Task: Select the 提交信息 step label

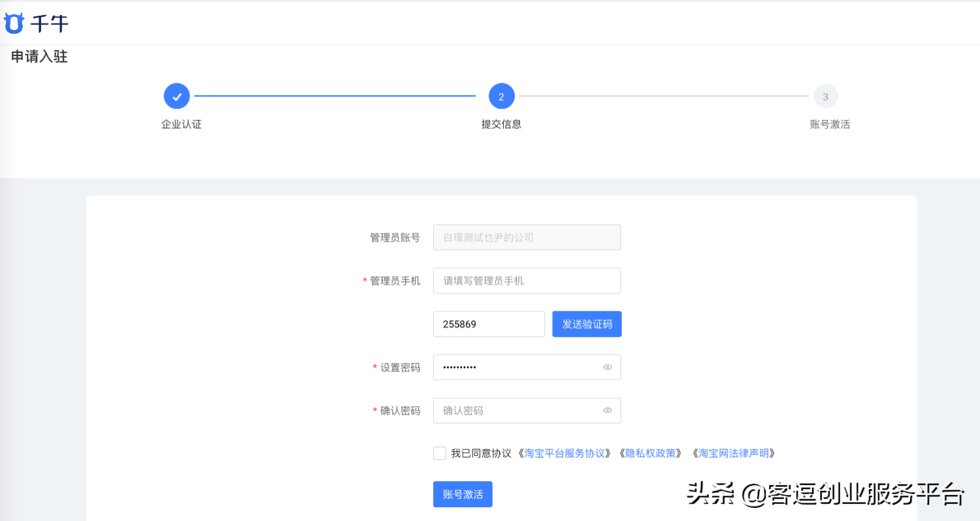Action: [x=501, y=124]
